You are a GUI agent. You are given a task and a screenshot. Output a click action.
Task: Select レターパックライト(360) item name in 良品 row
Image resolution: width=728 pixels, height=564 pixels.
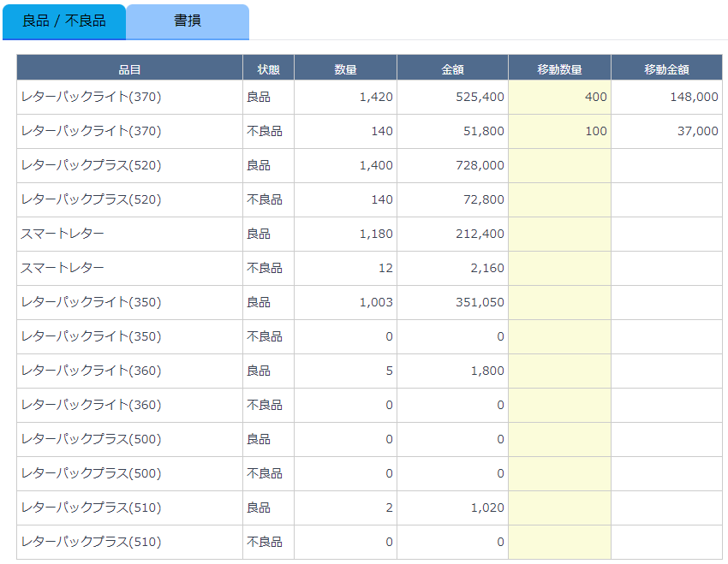(91, 371)
